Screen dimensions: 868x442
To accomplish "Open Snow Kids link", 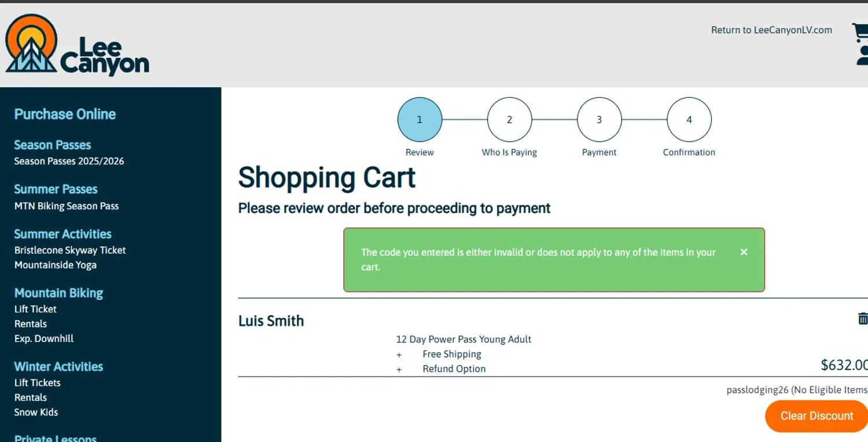I will [x=36, y=412].
